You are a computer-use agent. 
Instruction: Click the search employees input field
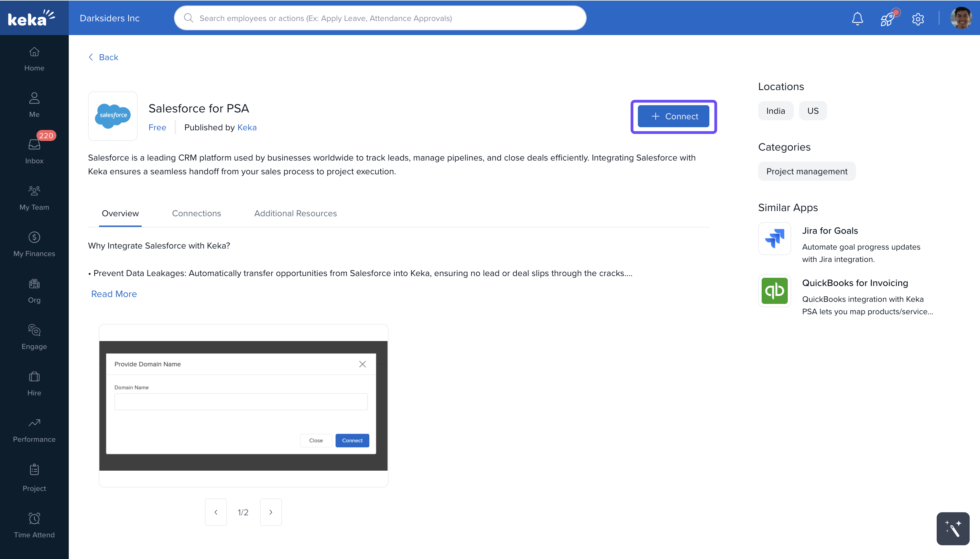[x=380, y=18]
